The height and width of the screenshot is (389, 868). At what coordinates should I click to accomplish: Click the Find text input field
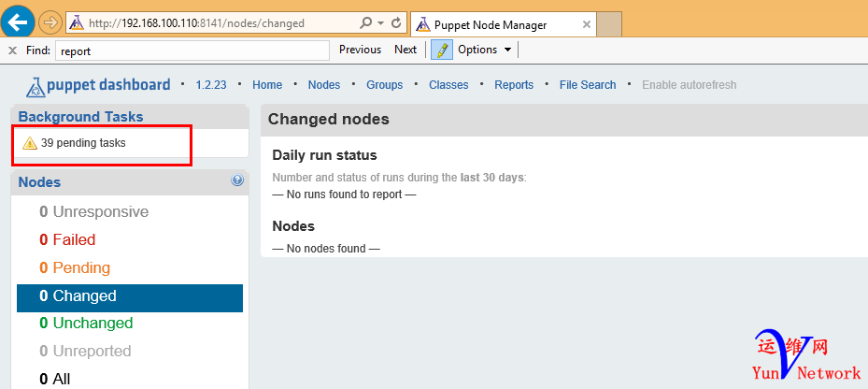point(192,50)
